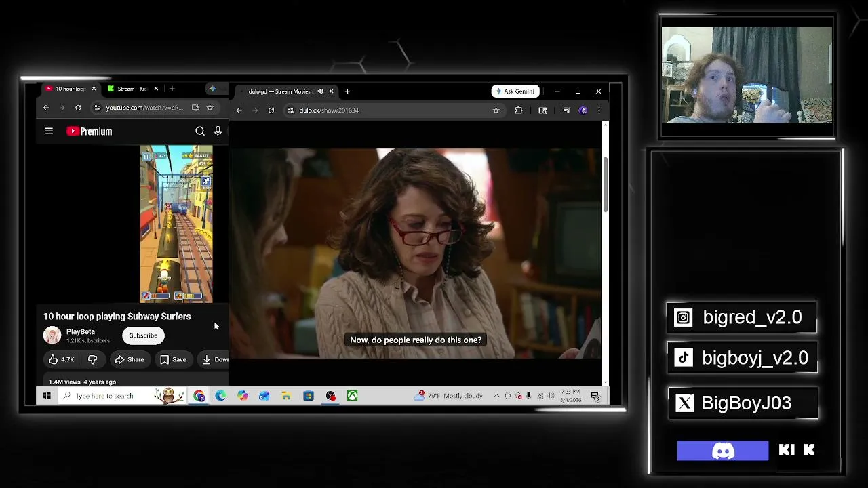Open the Windows Start menu
868x488 pixels.
pos(47,396)
